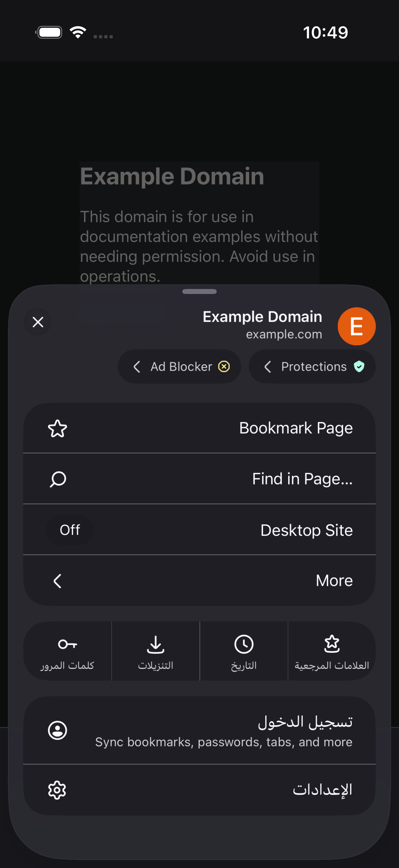The height and width of the screenshot is (868, 399).
Task: Toggle Desktop Site with the Off switch
Action: tap(70, 530)
